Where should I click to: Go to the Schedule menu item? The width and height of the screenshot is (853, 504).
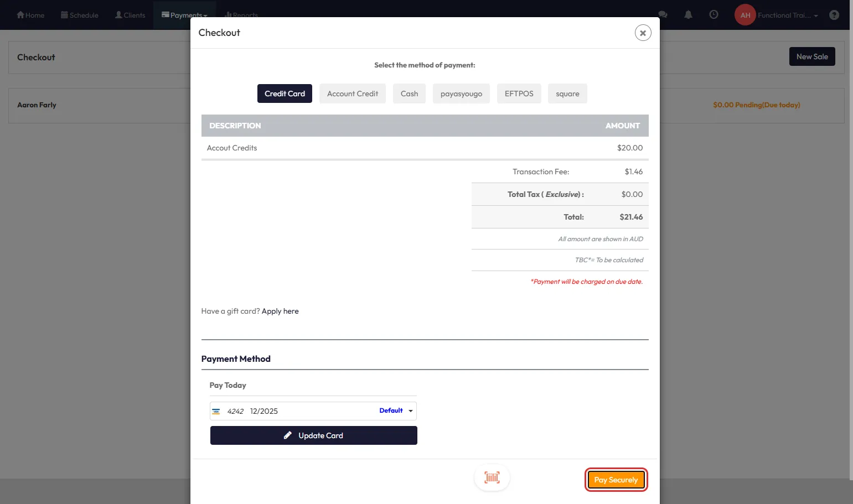80,15
